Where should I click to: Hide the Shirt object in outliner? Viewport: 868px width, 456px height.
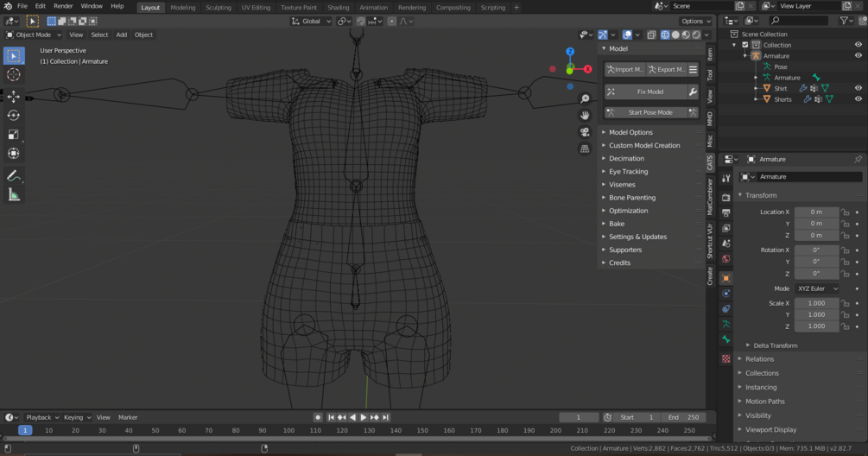858,88
